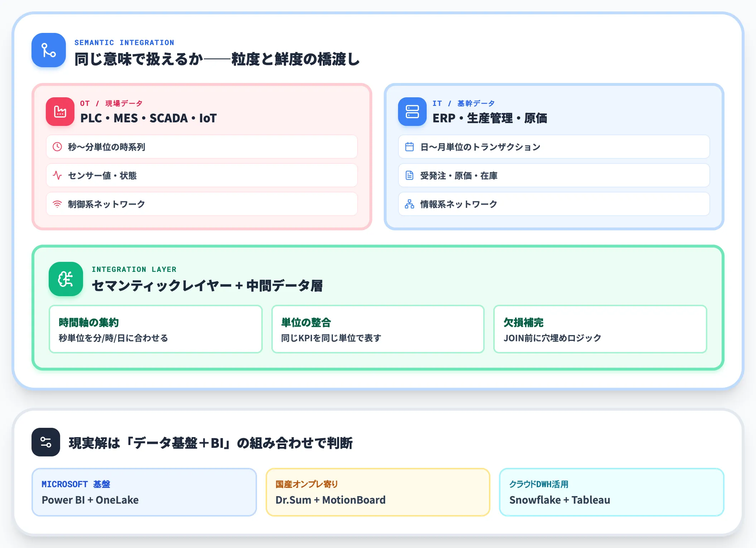Click the クラウドDWH活用 label
The image size is (756, 548).
539,484
